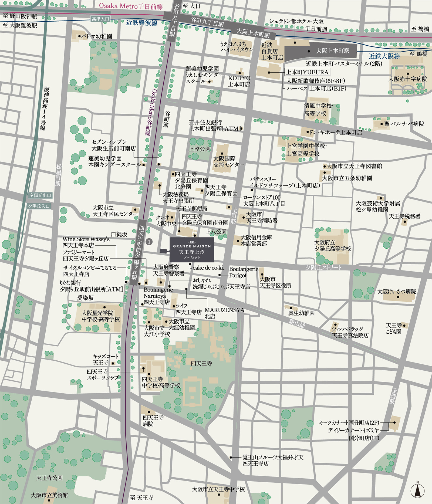Click the Osaka Metro千日前線 line label
432x504 pixels.
(x=131, y=6)
